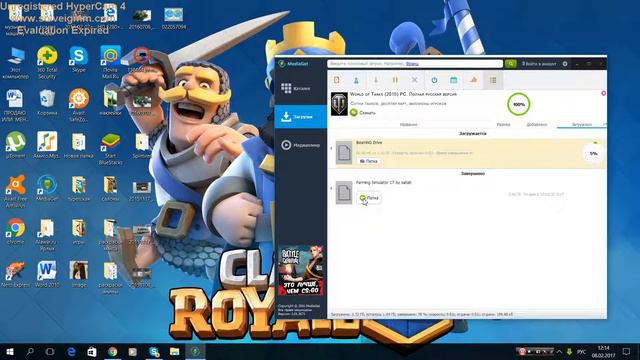This screenshot has height=360, width=640.
Task: Click the Добавлено column header
Action: (537, 124)
